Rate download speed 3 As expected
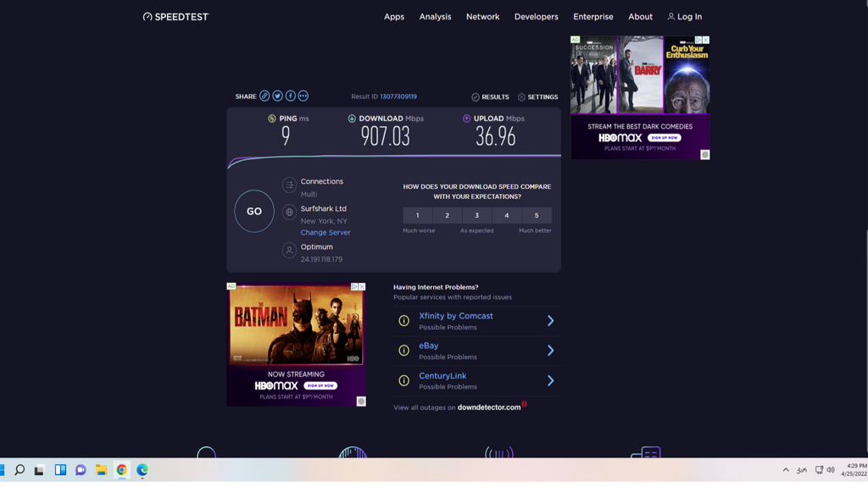The image size is (868, 487). coord(476,215)
